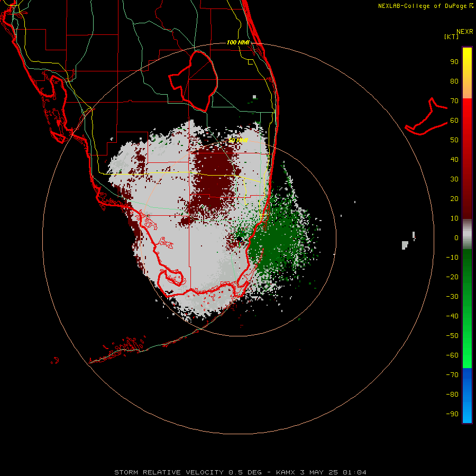476x476 pixels.
Task: Click the -60 value on the velocity scale
Action: 452,355
